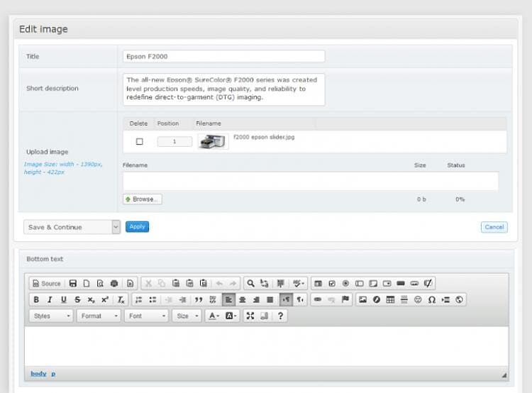The image size is (532, 393).
Task: Insert a form element icon
Action: pyautogui.click(x=318, y=283)
